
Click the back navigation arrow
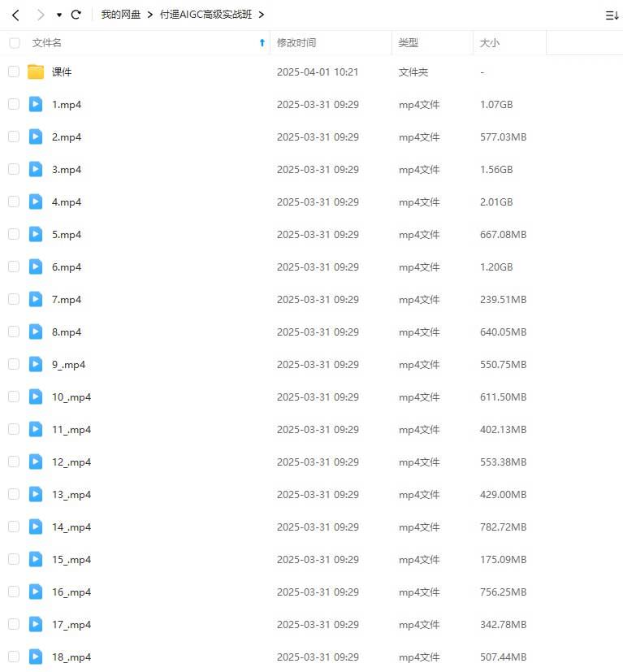point(15,15)
